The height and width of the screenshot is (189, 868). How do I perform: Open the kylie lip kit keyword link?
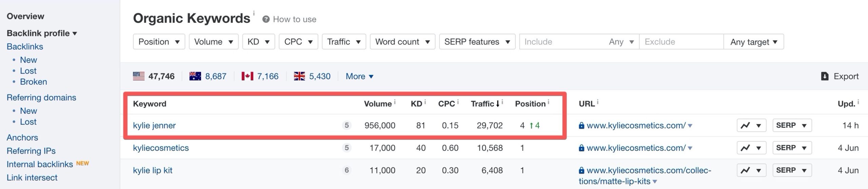tap(153, 170)
